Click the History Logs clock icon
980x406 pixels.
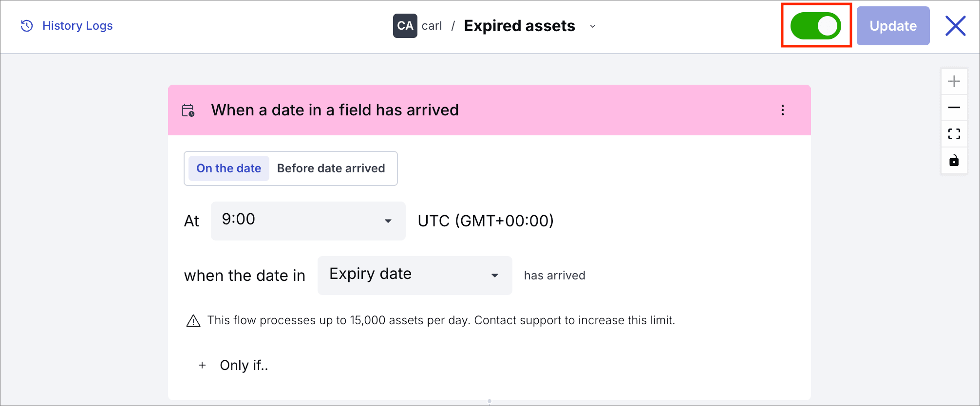(x=27, y=26)
